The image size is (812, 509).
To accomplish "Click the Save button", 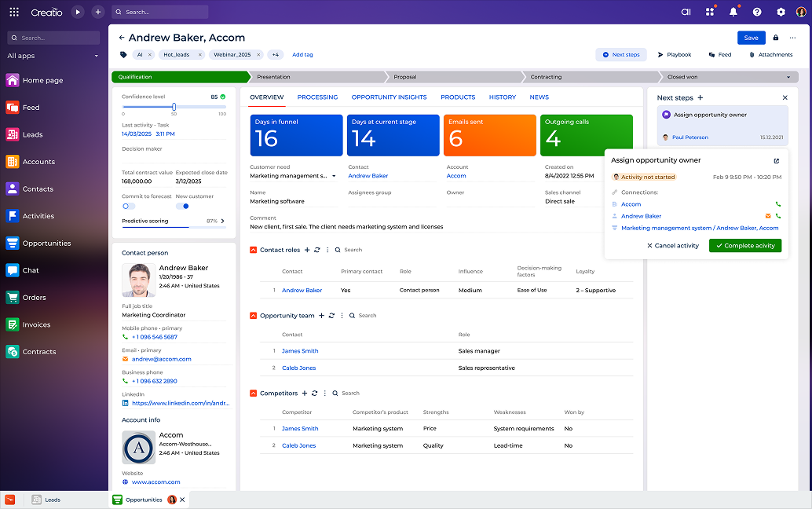I will click(751, 38).
